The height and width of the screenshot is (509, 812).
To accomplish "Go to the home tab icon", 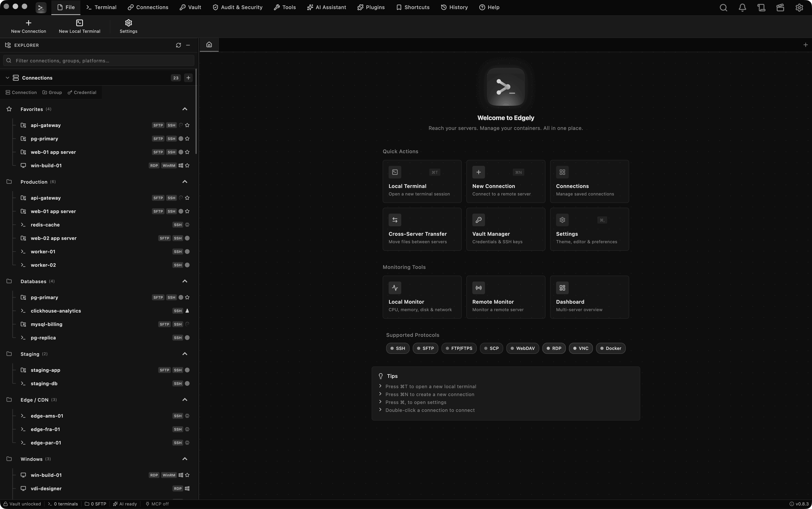I will pyautogui.click(x=209, y=45).
